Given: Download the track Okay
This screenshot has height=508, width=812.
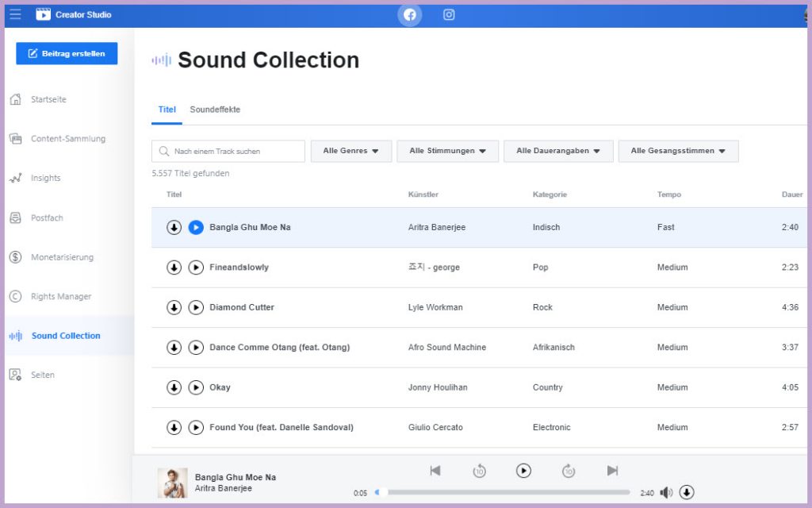Looking at the screenshot, I should tap(174, 387).
